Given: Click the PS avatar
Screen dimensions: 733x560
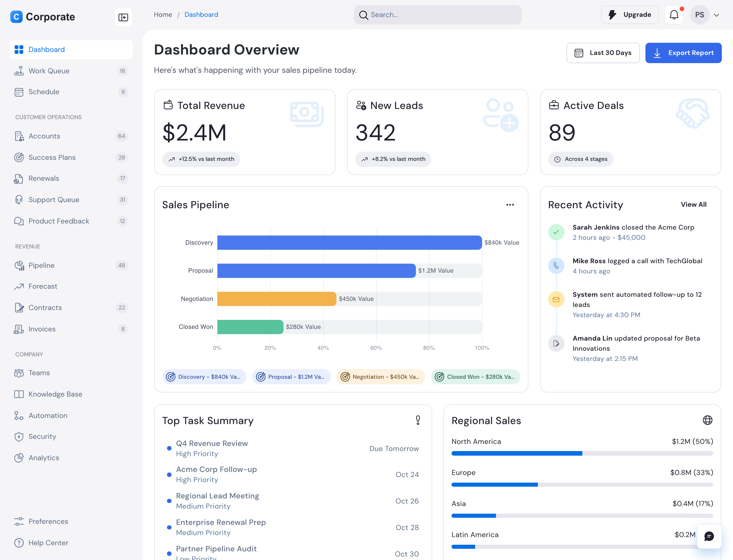Looking at the screenshot, I should tap(699, 15).
